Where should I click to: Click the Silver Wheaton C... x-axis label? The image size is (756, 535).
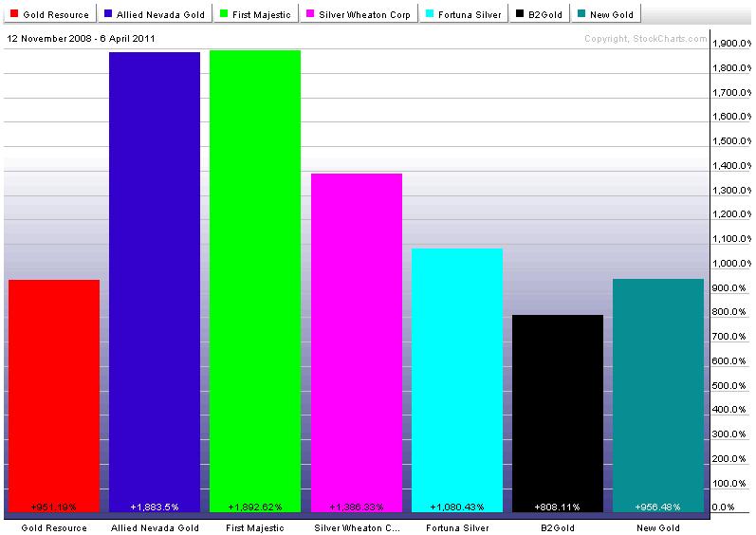(358, 527)
